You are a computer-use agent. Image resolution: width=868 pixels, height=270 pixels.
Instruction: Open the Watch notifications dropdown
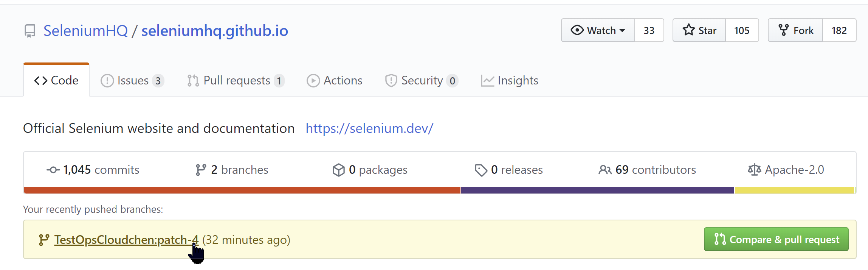[598, 30]
